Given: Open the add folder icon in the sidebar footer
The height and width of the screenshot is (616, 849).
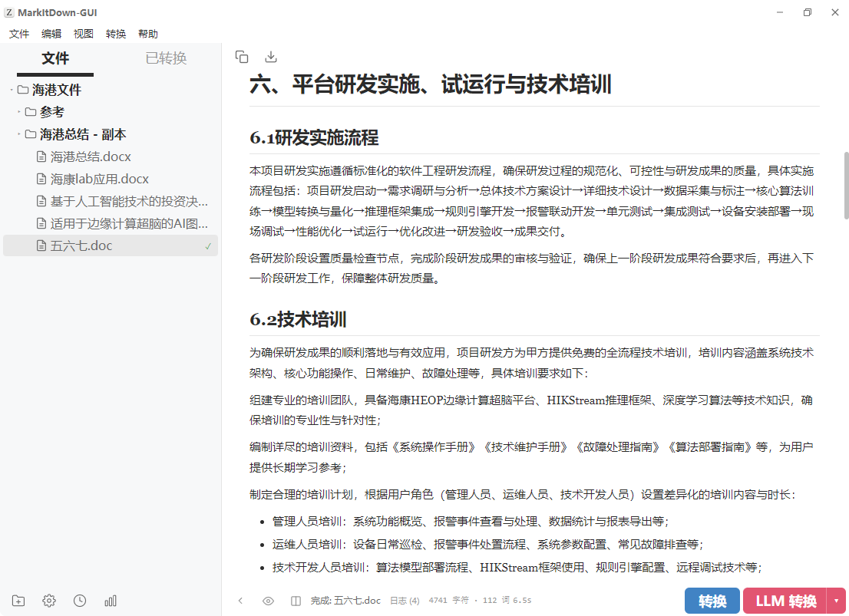Looking at the screenshot, I should (18, 601).
